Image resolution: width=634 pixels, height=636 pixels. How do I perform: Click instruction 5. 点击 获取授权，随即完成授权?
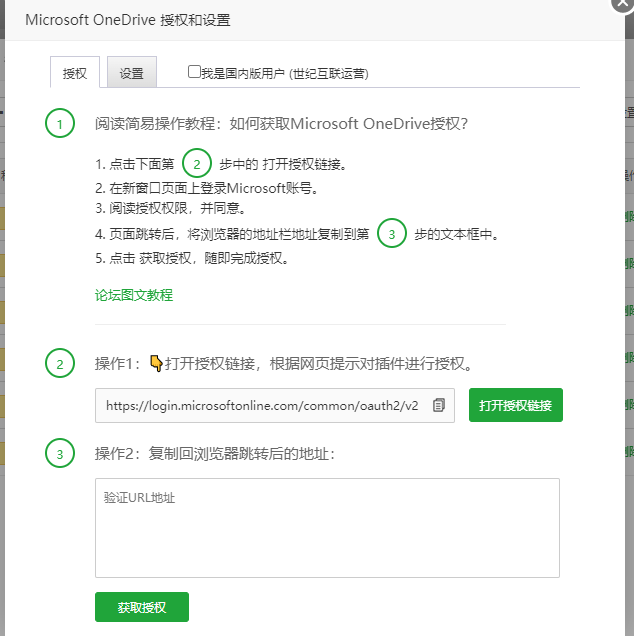(192, 258)
